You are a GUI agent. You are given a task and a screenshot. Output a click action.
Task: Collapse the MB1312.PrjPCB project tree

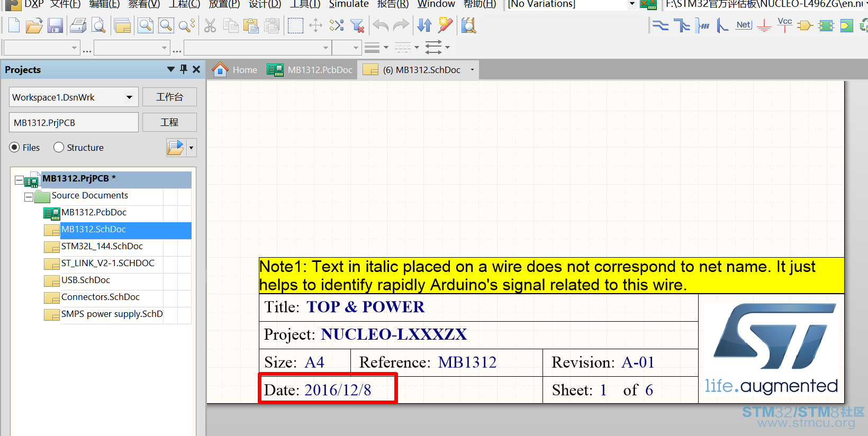click(19, 180)
